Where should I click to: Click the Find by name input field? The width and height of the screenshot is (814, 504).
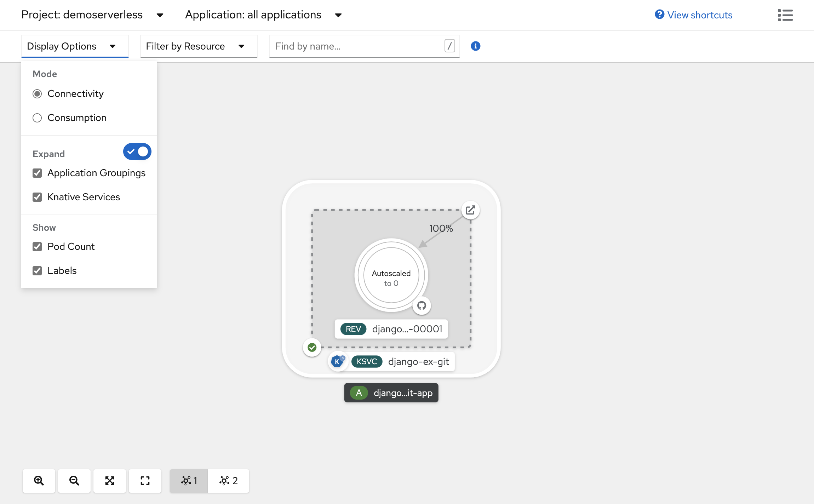357,46
